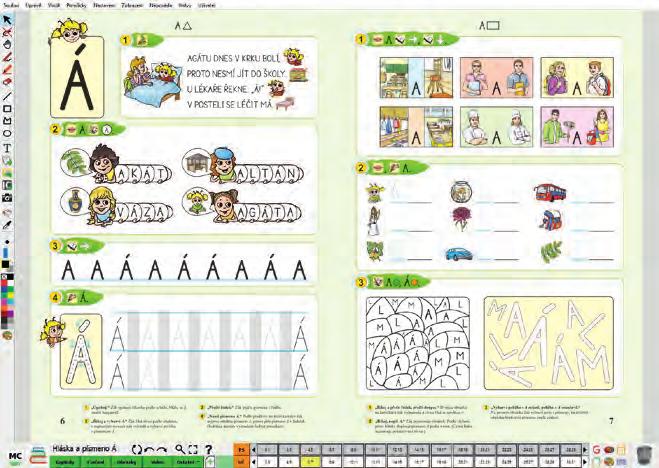Adjust the blue line thickness slider
The height and width of the screenshot is (468, 659).
pyautogui.click(x=5, y=253)
